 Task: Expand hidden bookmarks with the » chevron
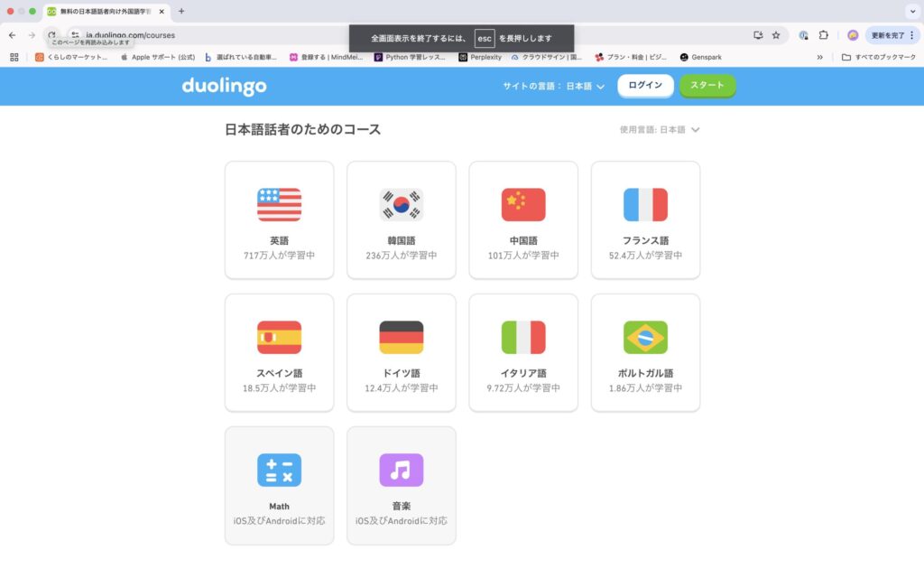tap(819, 57)
